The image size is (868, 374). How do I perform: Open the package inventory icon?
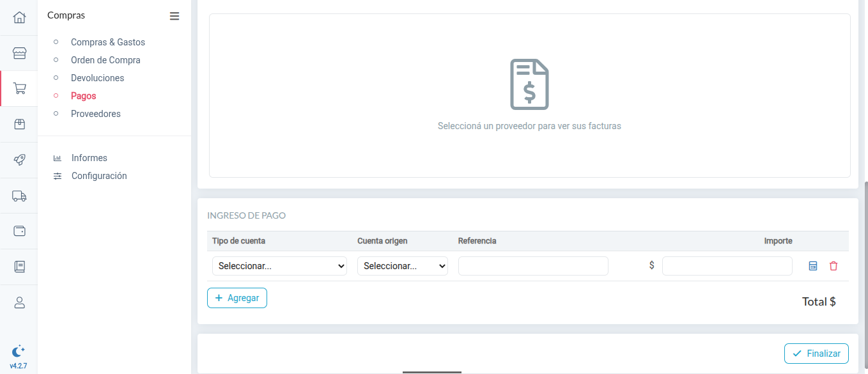click(x=18, y=124)
